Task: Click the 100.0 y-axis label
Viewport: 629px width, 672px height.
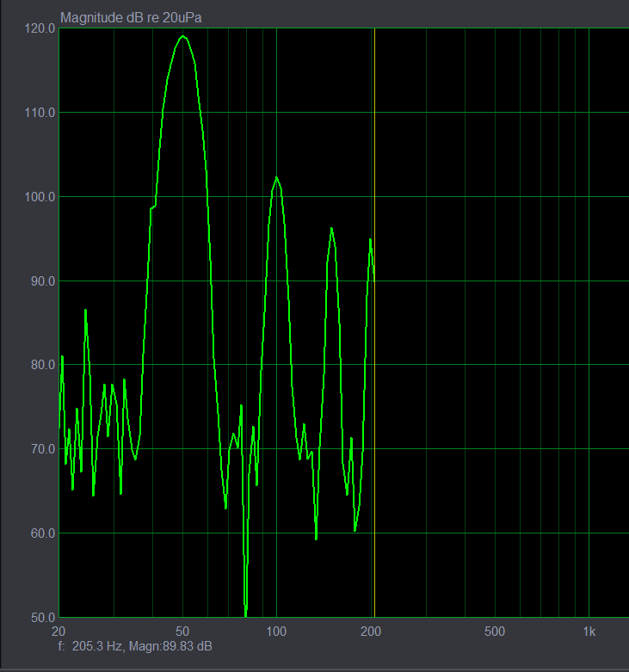Action: (40, 197)
